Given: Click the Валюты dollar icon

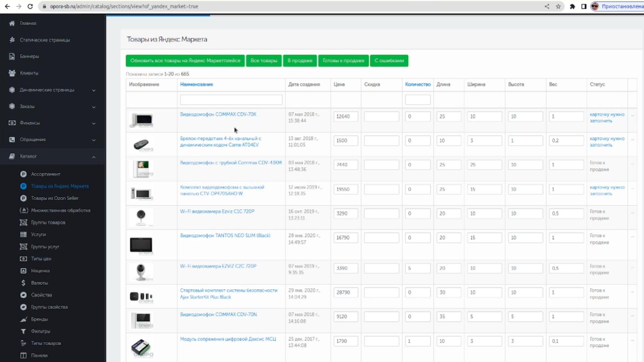Looking at the screenshot, I should (x=23, y=283).
